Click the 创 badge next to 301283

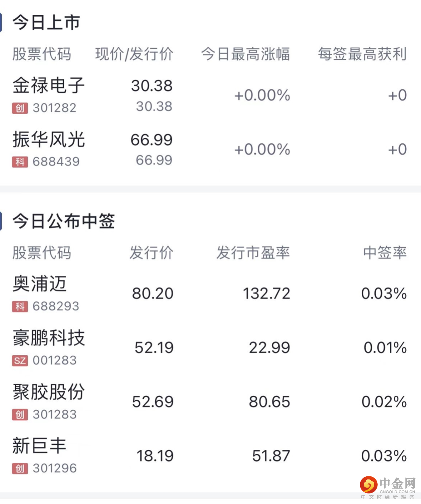(20, 415)
